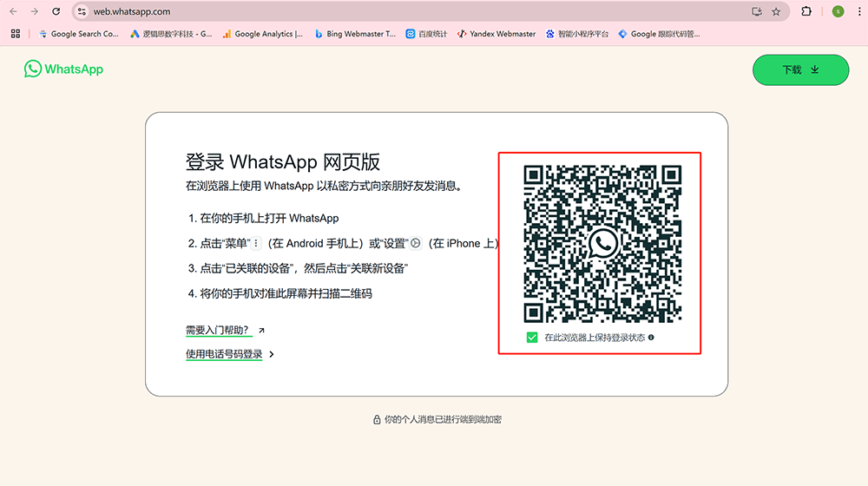
Task: Open the Google Analytics bookmark
Action: click(262, 34)
